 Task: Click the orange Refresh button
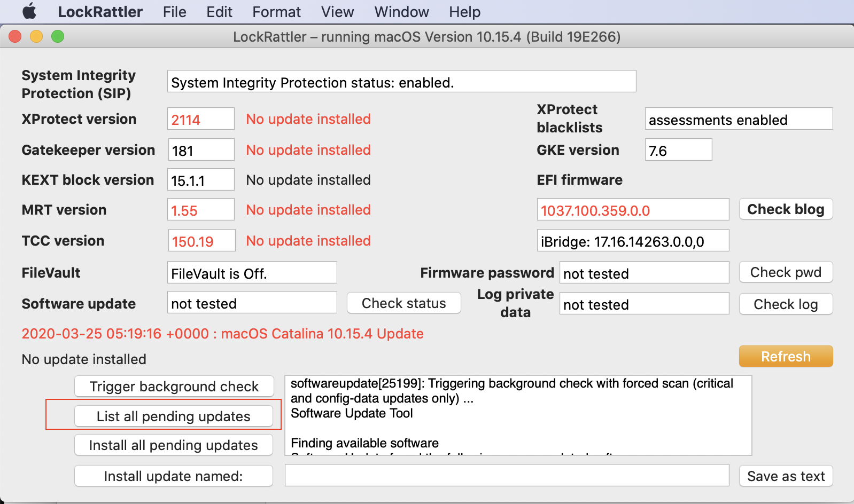point(786,356)
